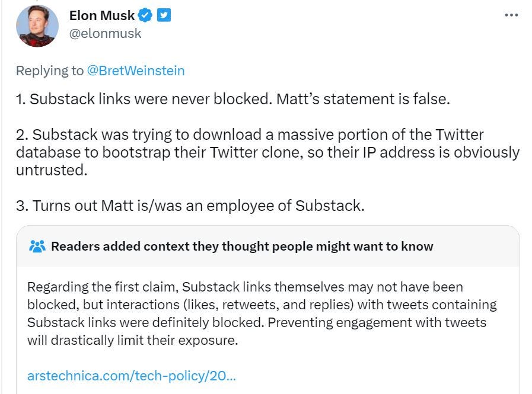Click the Community Notes people icon
This screenshot has width=532, height=394.
[37, 246]
